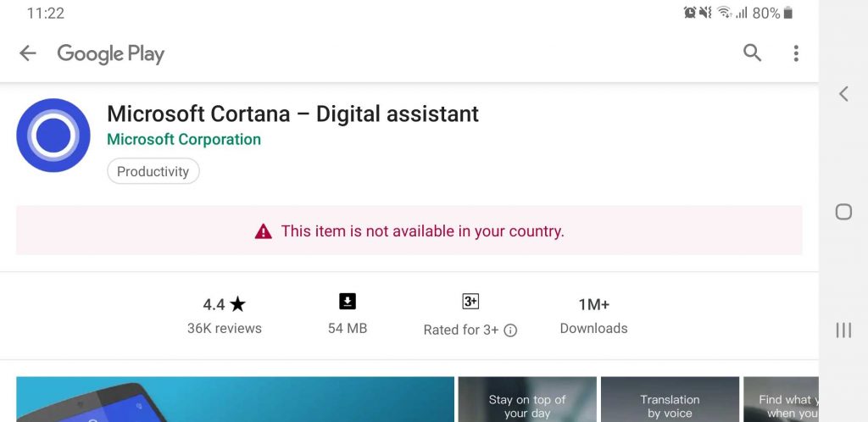The width and height of the screenshot is (868, 422).
Task: Tap the Android home button
Action: click(x=843, y=212)
